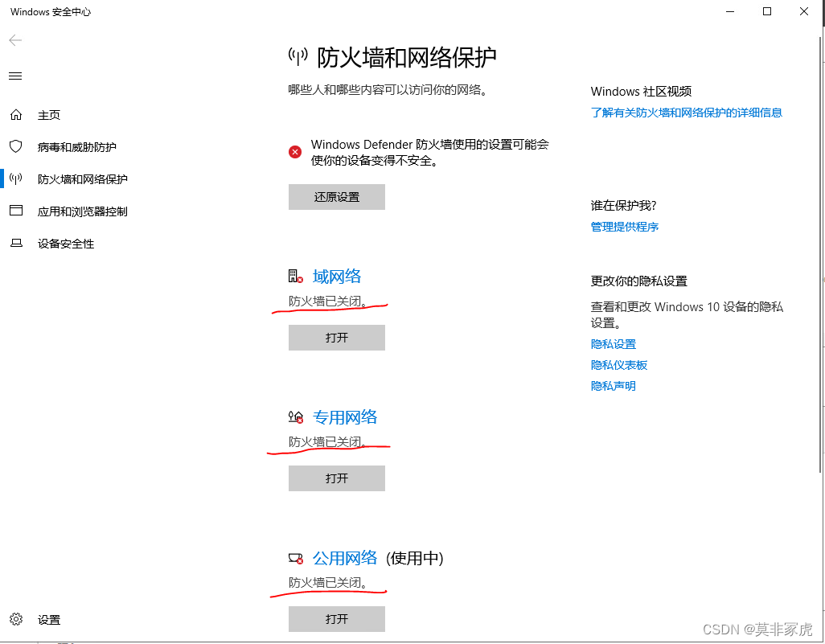Click 打开 under 域网络
The width and height of the screenshot is (825, 644).
tap(337, 337)
